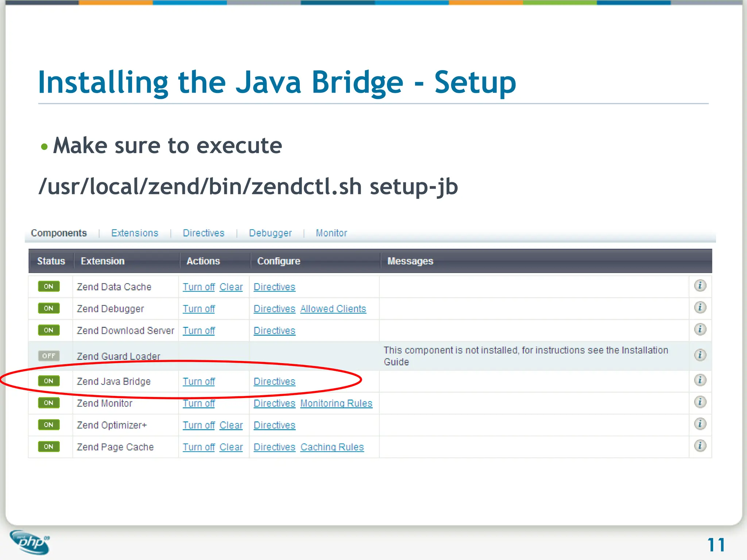This screenshot has height=560, width=747.
Task: Open Caching Rules for Zend Page Cache
Action: tap(332, 447)
